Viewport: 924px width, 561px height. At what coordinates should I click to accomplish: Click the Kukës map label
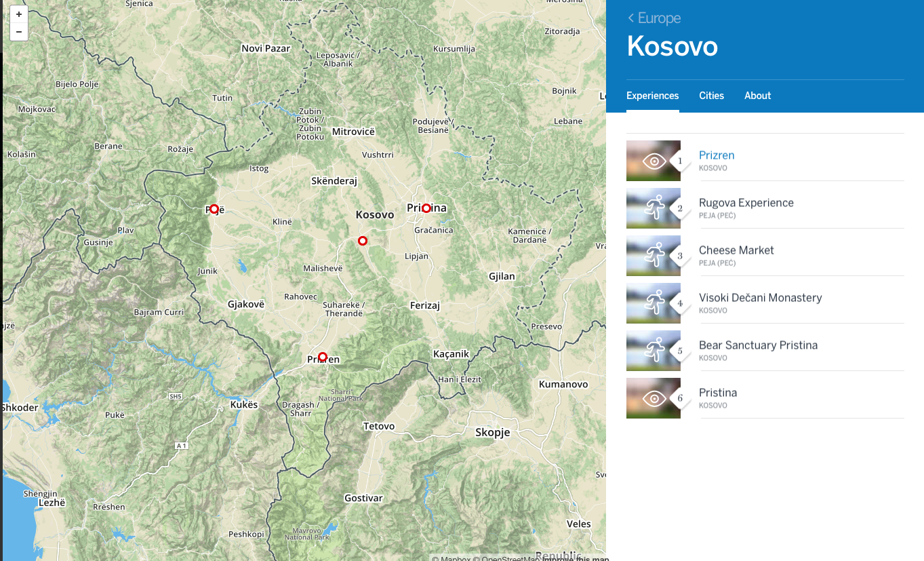pyautogui.click(x=244, y=404)
